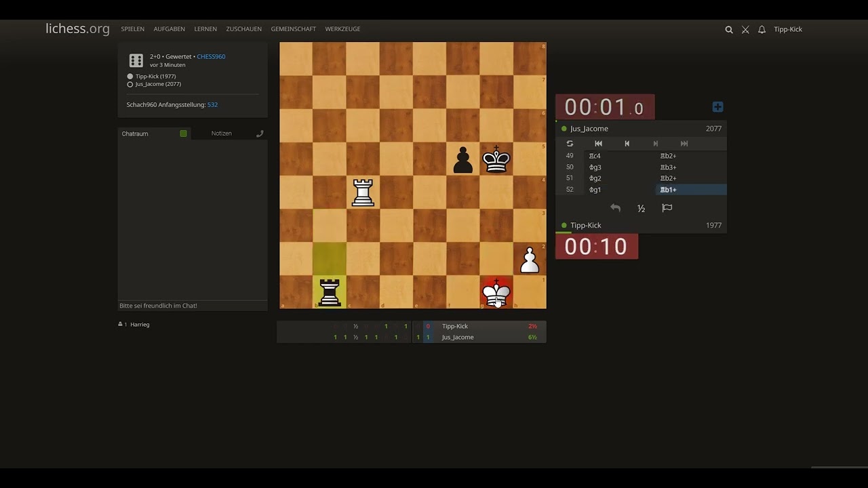Click the voice chat phone icon
This screenshot has height=488, width=868.
pyautogui.click(x=260, y=134)
